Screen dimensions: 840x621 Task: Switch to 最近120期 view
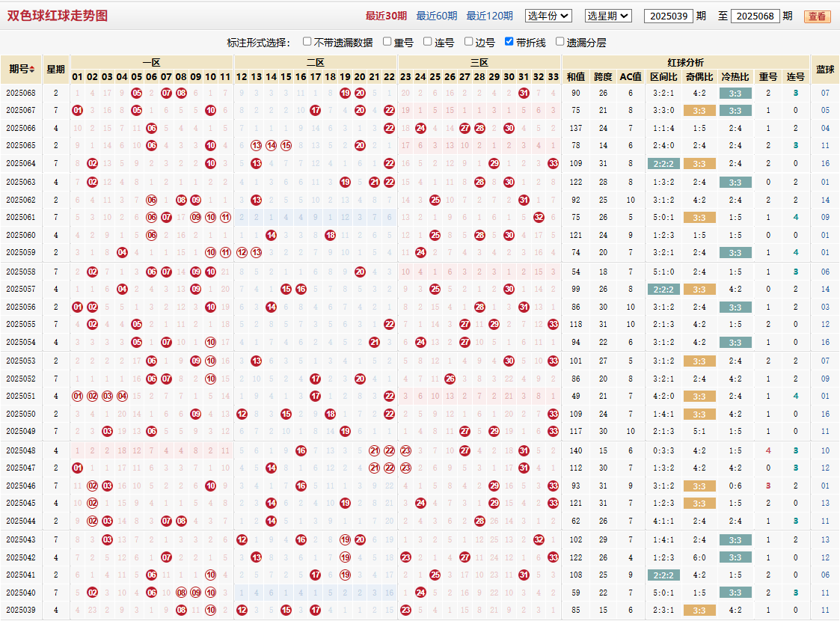[x=490, y=16]
